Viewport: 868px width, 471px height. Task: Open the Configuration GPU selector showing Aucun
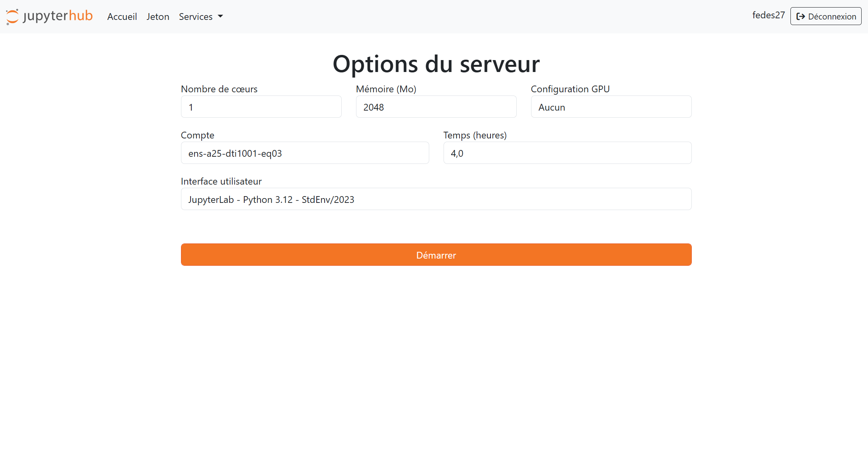(611, 107)
